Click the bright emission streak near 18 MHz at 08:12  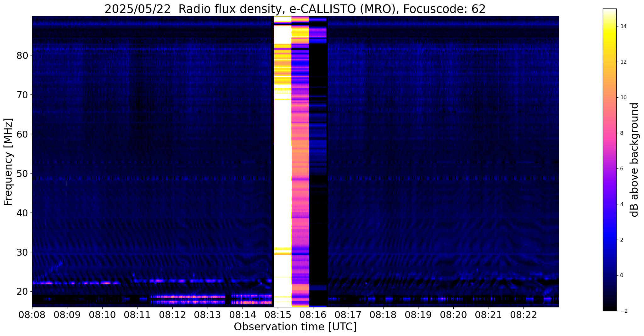pyautogui.click(x=188, y=297)
